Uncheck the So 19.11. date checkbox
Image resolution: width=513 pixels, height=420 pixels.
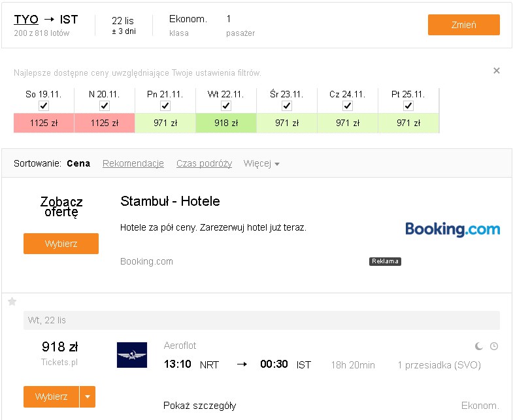tap(44, 106)
